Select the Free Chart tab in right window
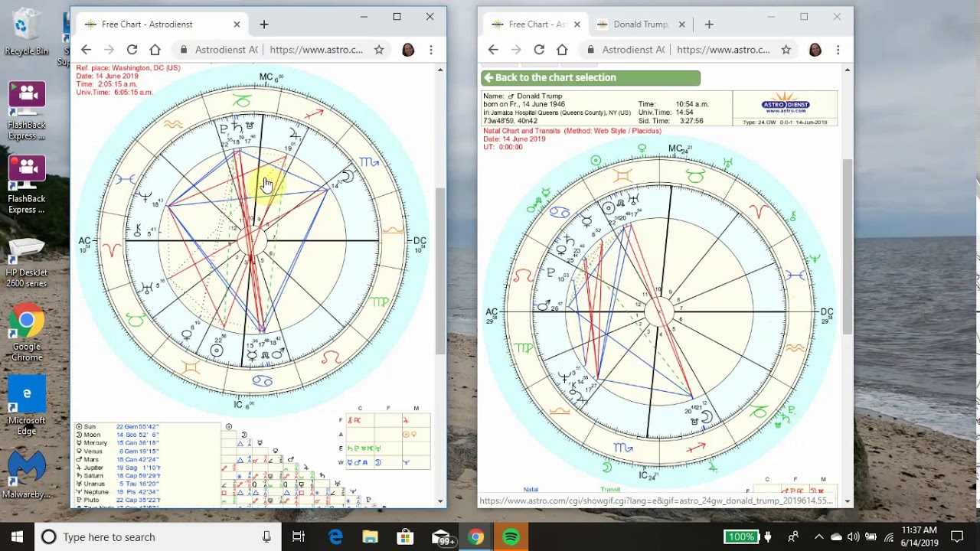980x551 pixels. tap(536, 24)
